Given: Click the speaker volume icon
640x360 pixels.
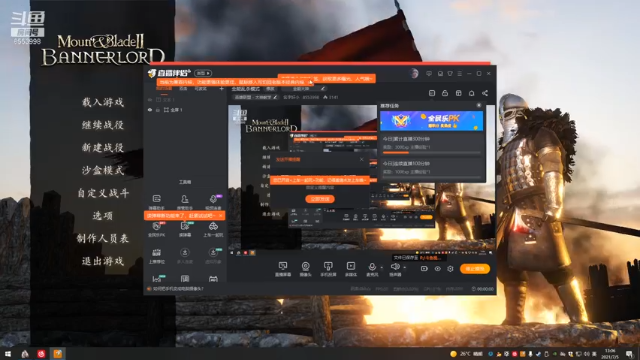Looking at the screenshot, I should click(395, 267).
